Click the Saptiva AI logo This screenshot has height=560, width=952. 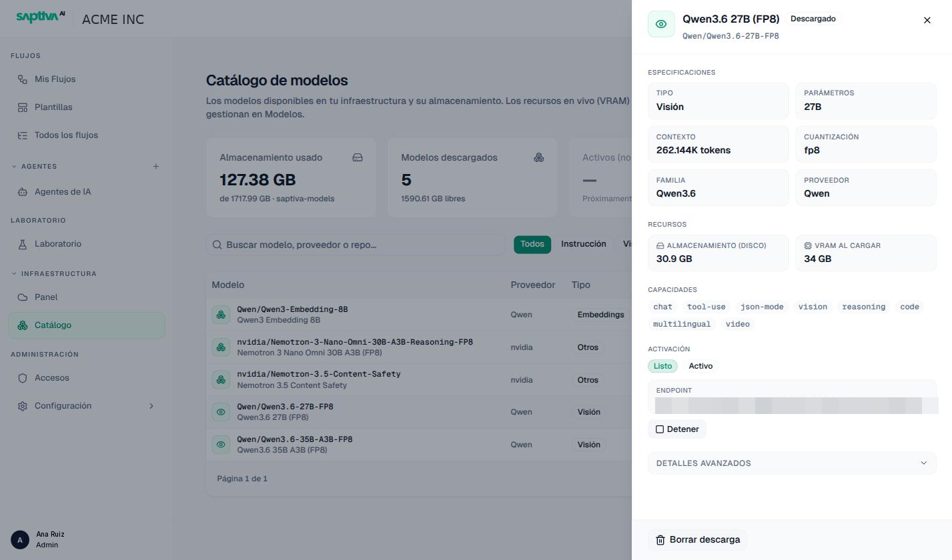coord(40,17)
